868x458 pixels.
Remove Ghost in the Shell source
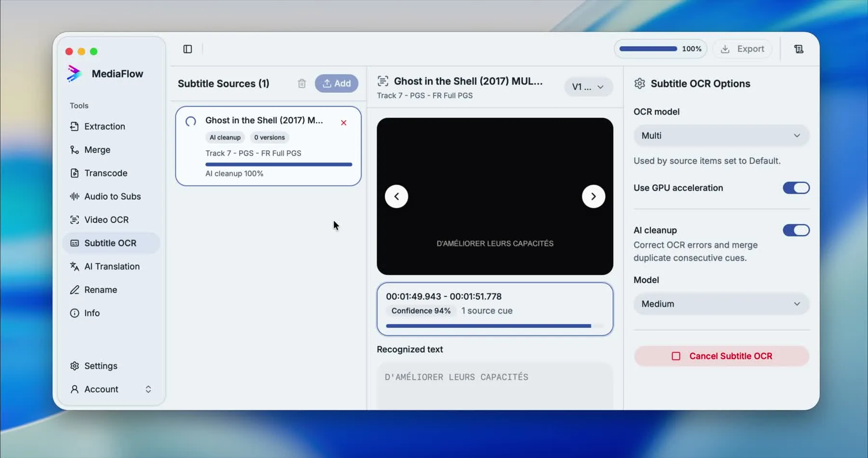point(344,123)
